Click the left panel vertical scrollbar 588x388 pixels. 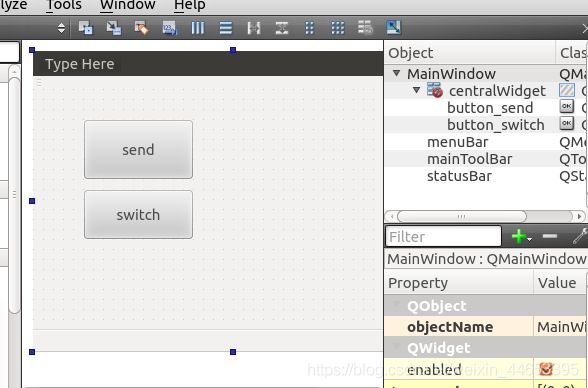click(14, 195)
